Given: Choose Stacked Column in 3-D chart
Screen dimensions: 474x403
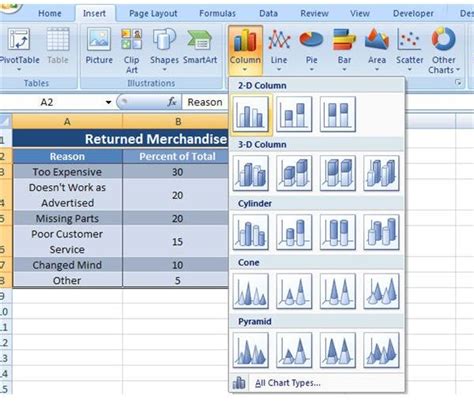Looking at the screenshot, I should point(294,173).
